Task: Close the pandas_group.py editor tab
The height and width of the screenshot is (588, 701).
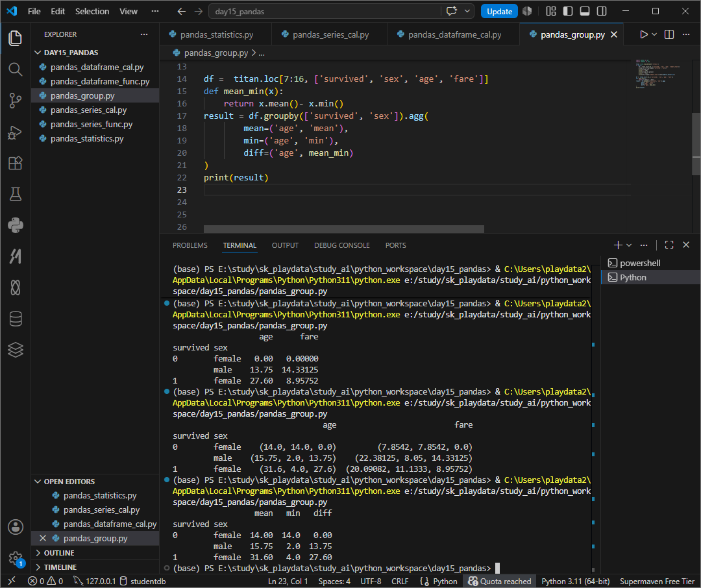Action: [x=614, y=34]
